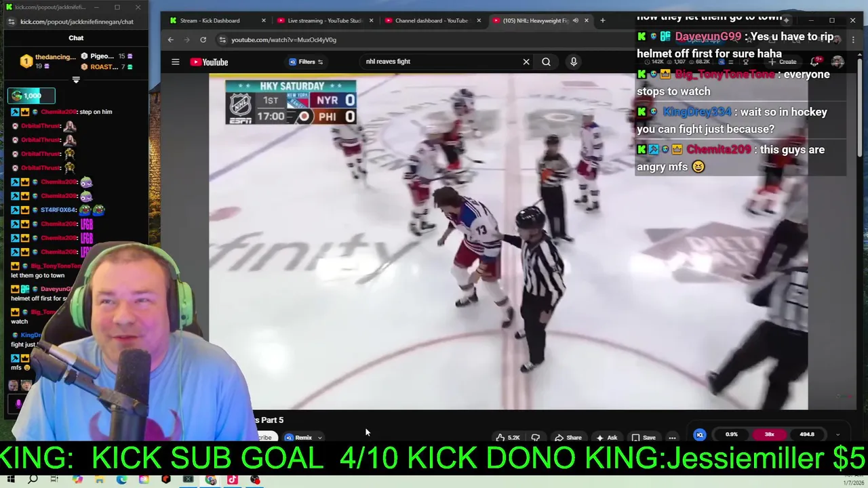Click the Ask button under the video

[607, 437]
